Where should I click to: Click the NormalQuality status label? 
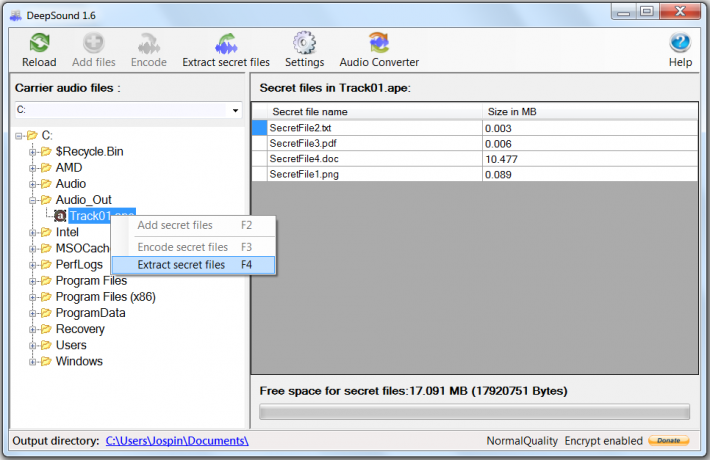522,441
